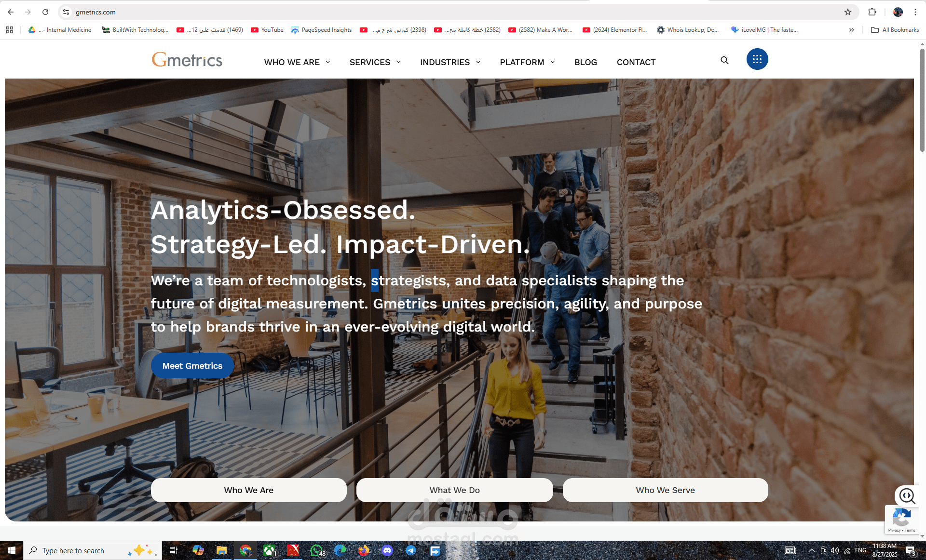Click the Meet Gmetrics button

click(192, 365)
